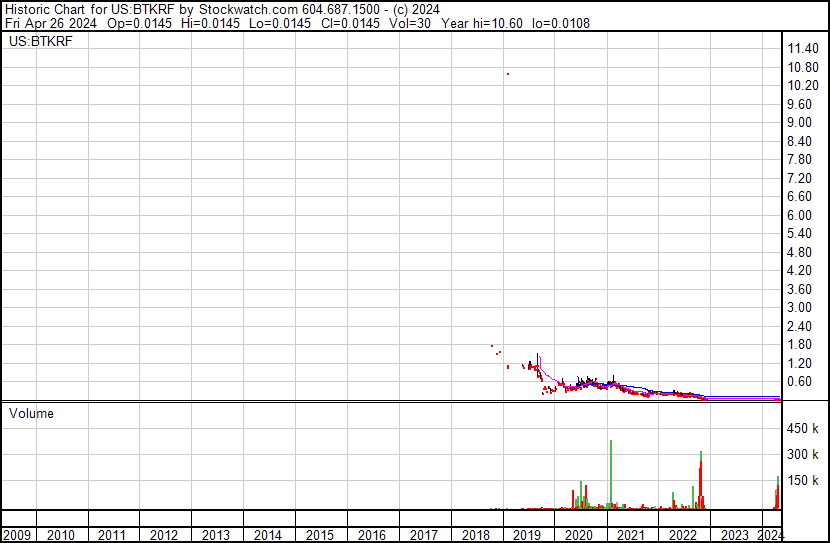This screenshot has width=830, height=543.
Task: Click the 2018 year label
Action: tap(475, 535)
